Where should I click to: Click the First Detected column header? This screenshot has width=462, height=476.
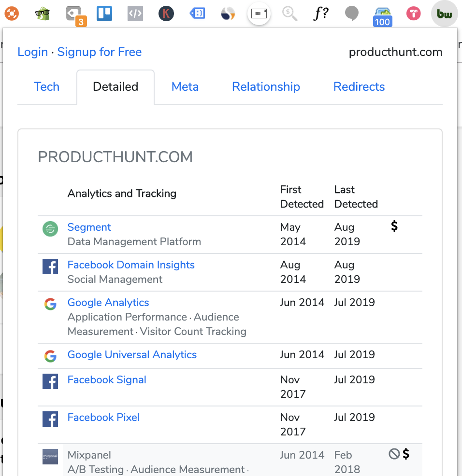pos(302,196)
